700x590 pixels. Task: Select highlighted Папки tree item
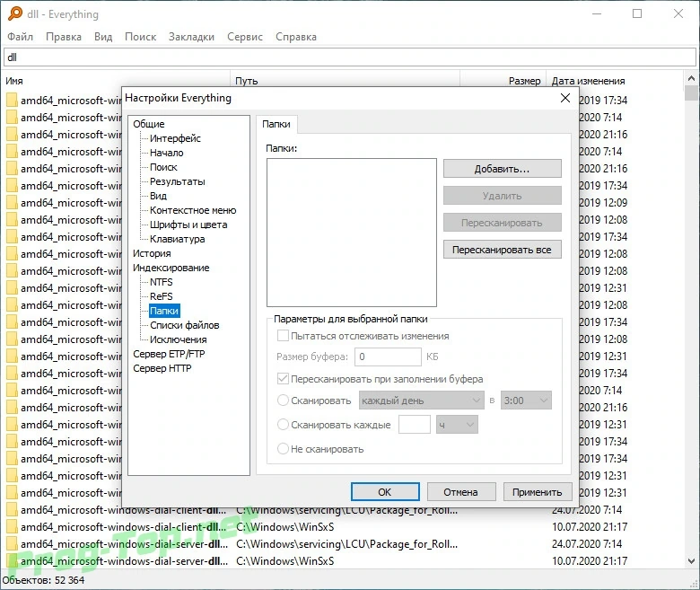click(x=164, y=311)
